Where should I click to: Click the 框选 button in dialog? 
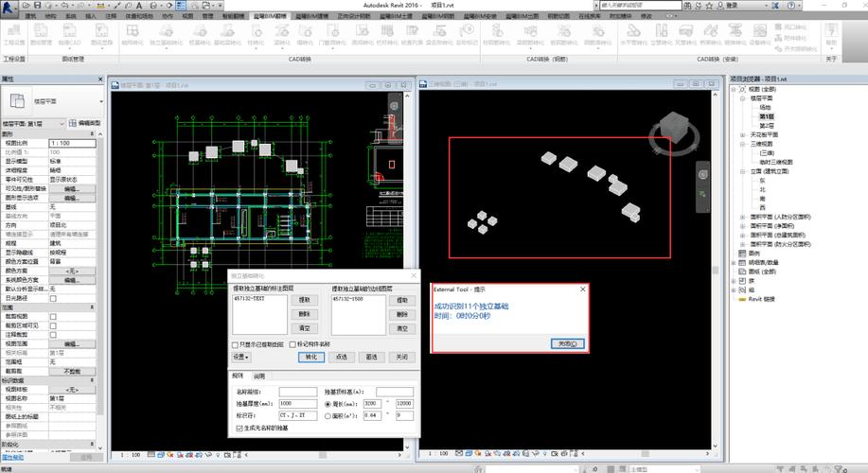tap(371, 357)
